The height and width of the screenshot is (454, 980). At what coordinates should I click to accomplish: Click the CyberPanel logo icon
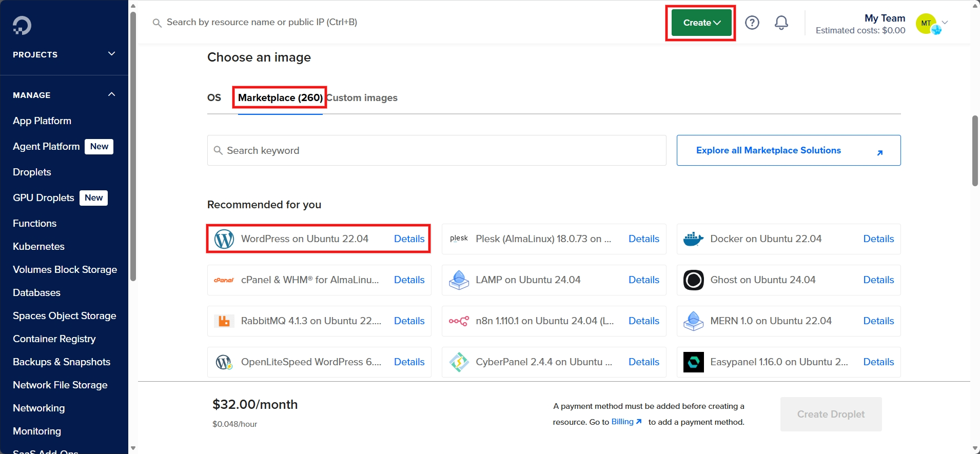459,362
